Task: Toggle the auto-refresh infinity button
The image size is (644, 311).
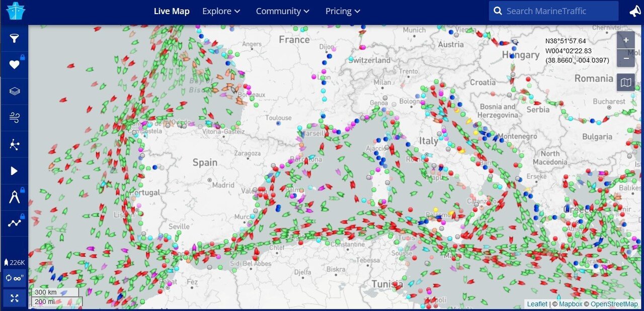Action: 14,278
